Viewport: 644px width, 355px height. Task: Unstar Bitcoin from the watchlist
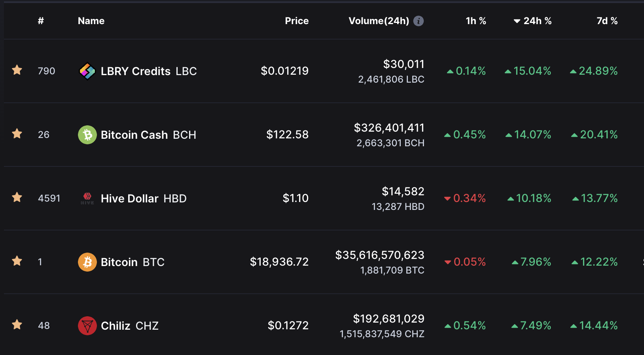pos(17,261)
